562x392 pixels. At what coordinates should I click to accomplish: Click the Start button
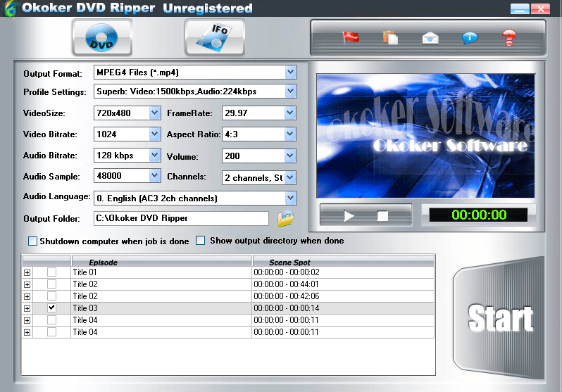coord(500,318)
